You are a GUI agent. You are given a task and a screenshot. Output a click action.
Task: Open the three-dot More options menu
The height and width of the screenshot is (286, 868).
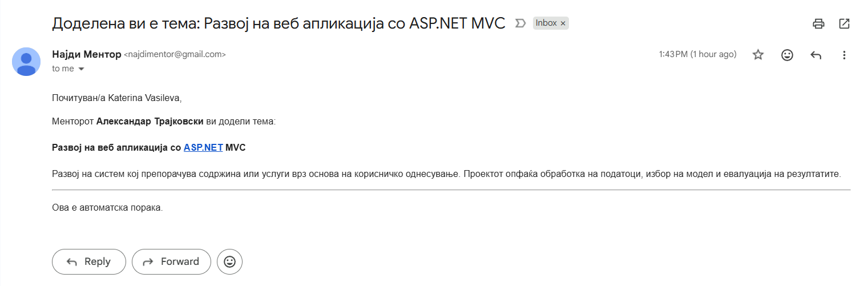844,55
